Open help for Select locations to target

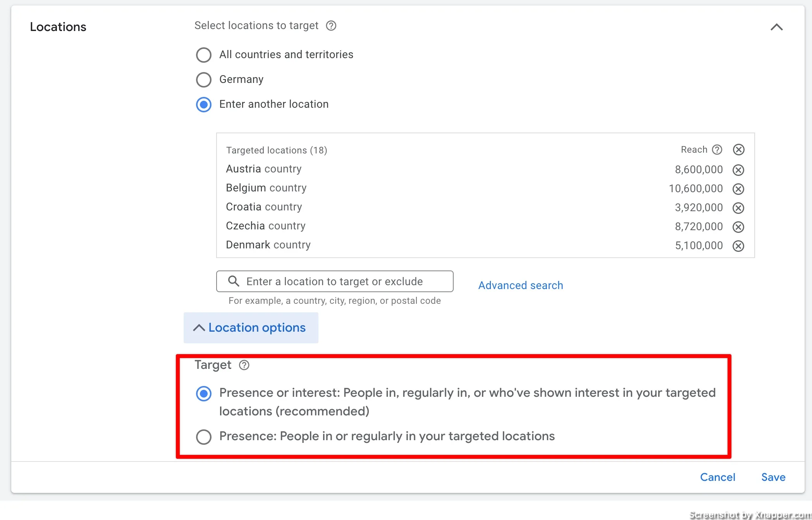point(331,26)
